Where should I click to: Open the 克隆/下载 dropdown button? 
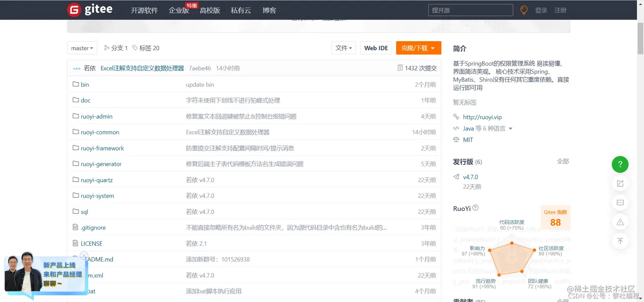[419, 48]
